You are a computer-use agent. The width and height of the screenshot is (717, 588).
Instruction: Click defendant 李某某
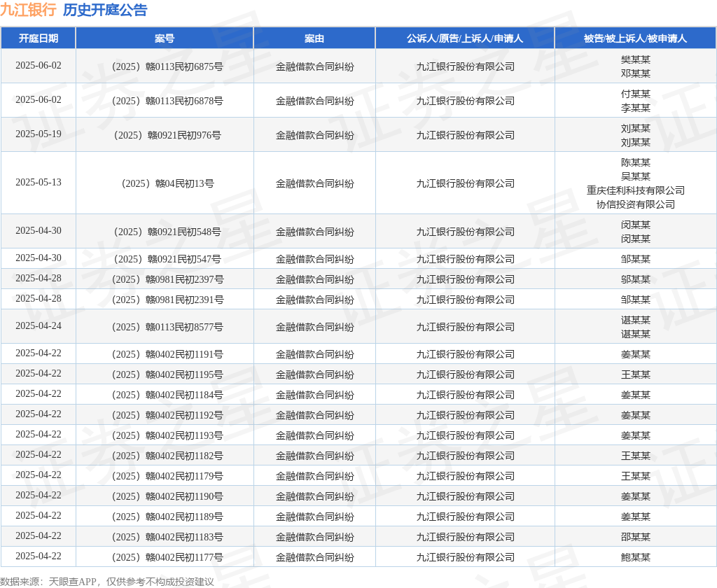[x=636, y=108]
